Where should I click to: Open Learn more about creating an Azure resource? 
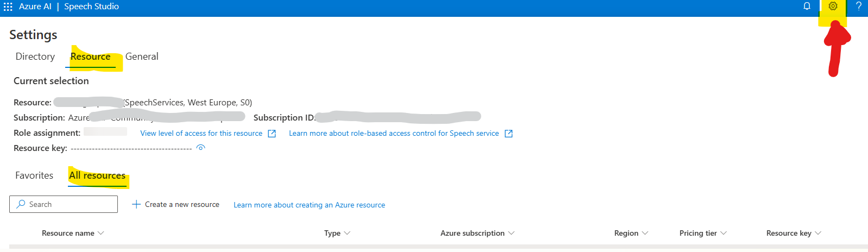pyautogui.click(x=309, y=205)
